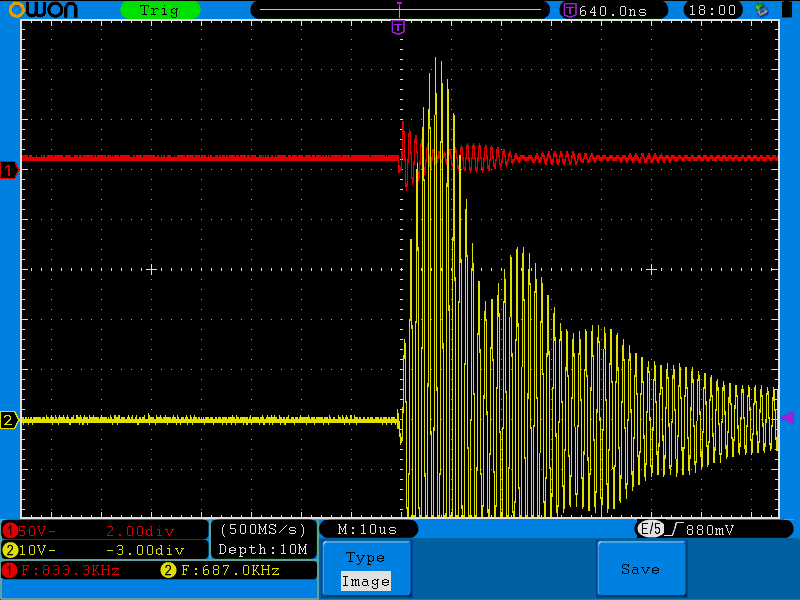This screenshot has height=600, width=800.
Task: Click the USB connection status icon
Action: (x=763, y=10)
